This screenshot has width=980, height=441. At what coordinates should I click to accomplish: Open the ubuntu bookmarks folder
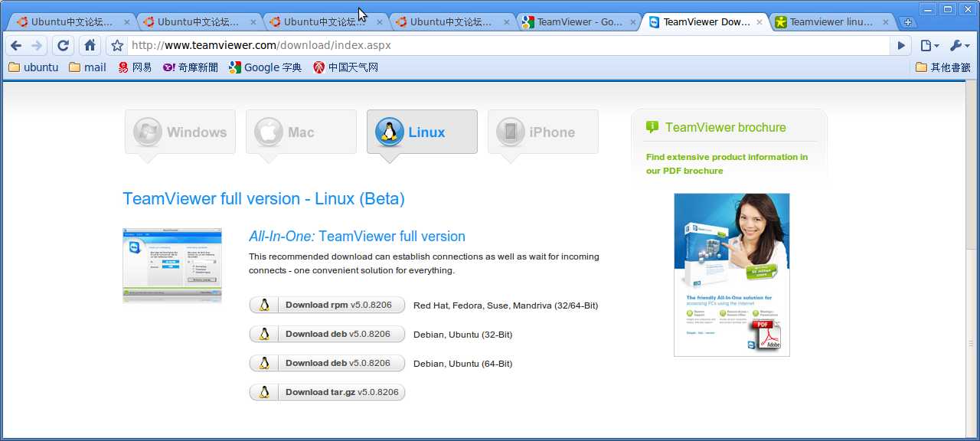point(33,67)
